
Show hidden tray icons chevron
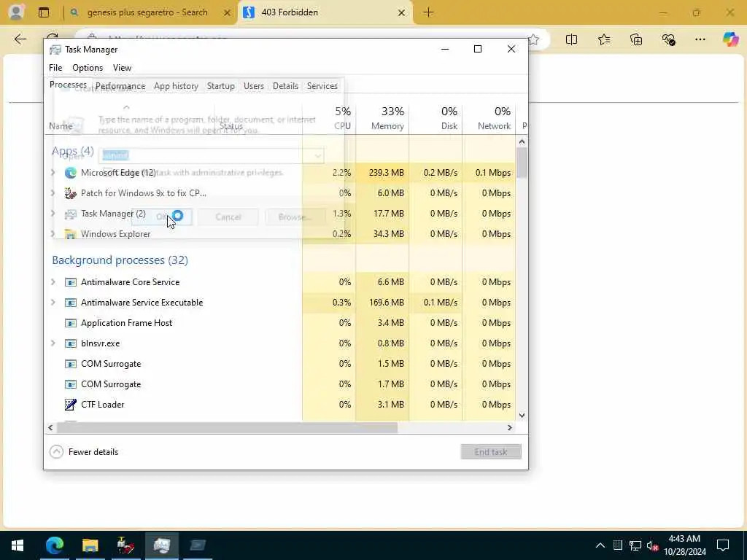tap(600, 545)
